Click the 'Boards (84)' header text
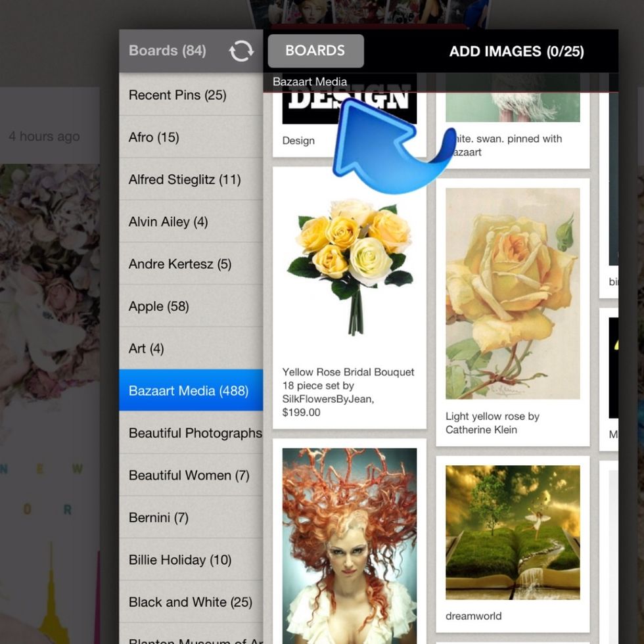644x644 pixels. (x=167, y=51)
